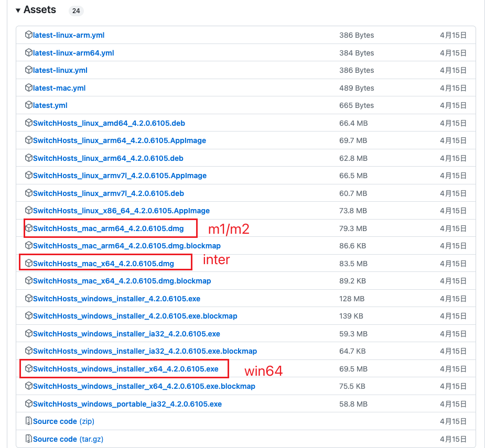This screenshot has height=448, width=485.
Task: Download SwitchHosts_windows_installer_4.2.0.6105.exe
Action: point(116,299)
